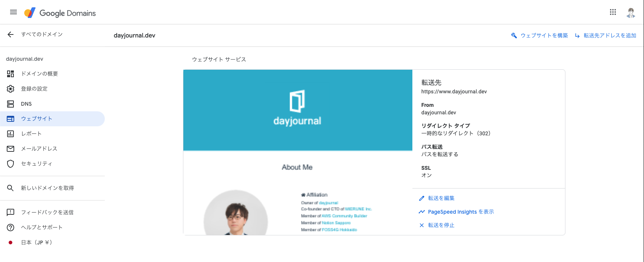Screen dimensions: 644x262
Task: Click the help question mark icon
Action: tap(10, 228)
